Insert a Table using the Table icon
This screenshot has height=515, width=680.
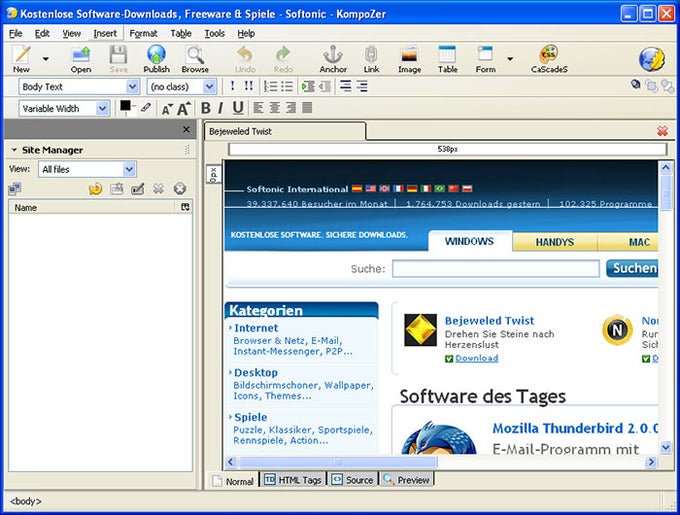pos(448,59)
